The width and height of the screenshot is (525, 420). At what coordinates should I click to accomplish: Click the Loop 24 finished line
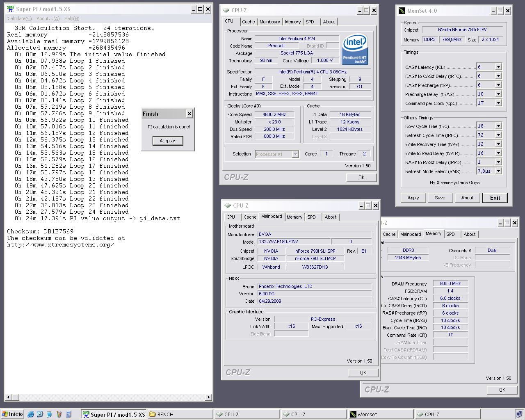click(x=72, y=212)
